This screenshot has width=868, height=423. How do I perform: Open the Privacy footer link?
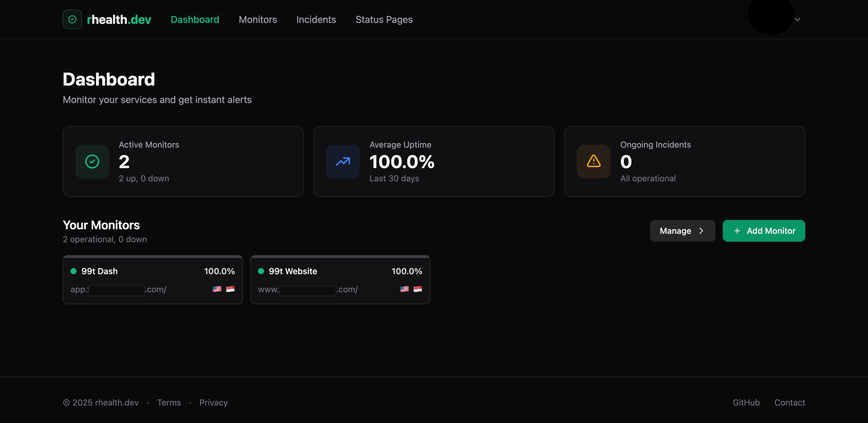tap(213, 403)
